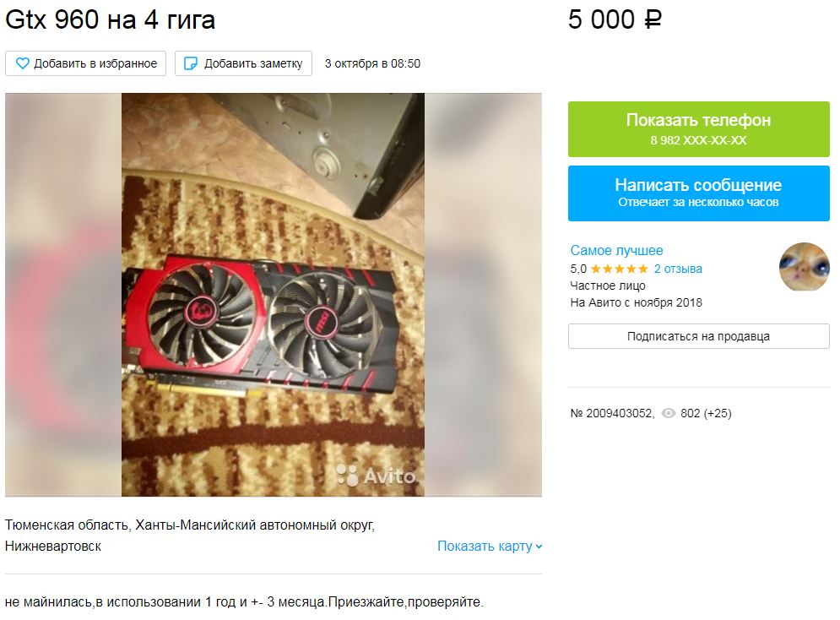Open the MSI graphics card photo
This screenshot has width=840, height=620.
pos(273,295)
